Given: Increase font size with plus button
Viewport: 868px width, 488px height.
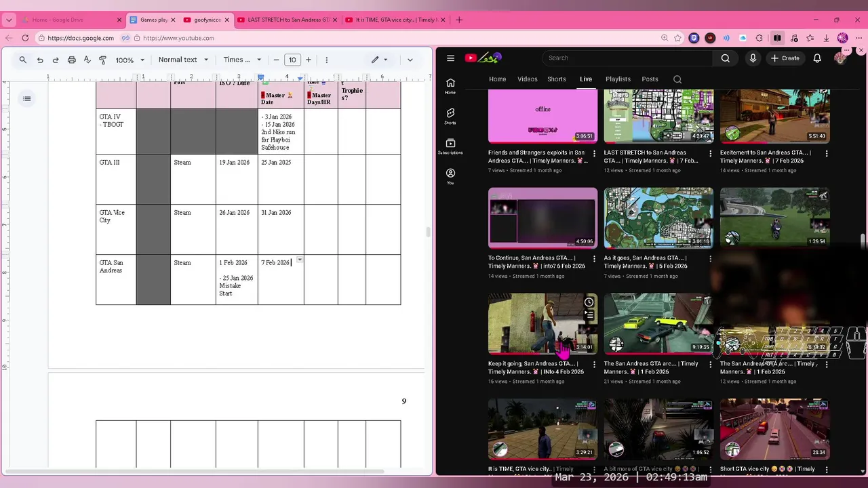Looking at the screenshot, I should [x=309, y=60].
